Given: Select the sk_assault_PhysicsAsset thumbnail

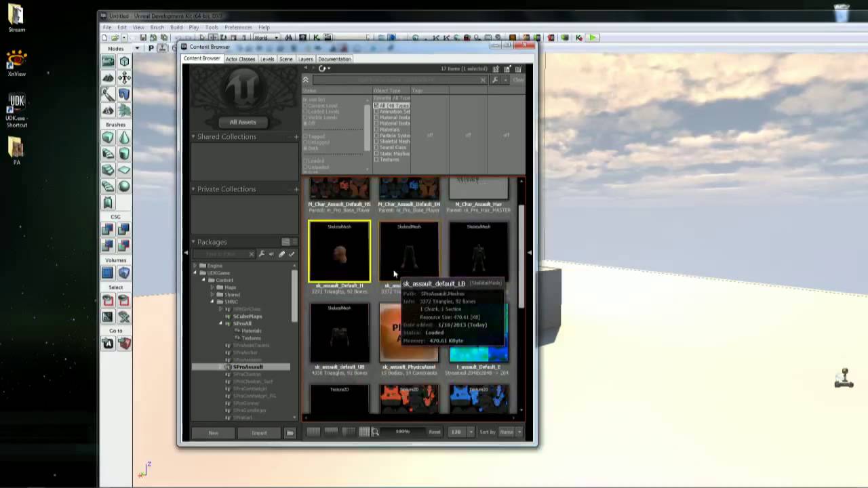Looking at the screenshot, I should tap(409, 332).
